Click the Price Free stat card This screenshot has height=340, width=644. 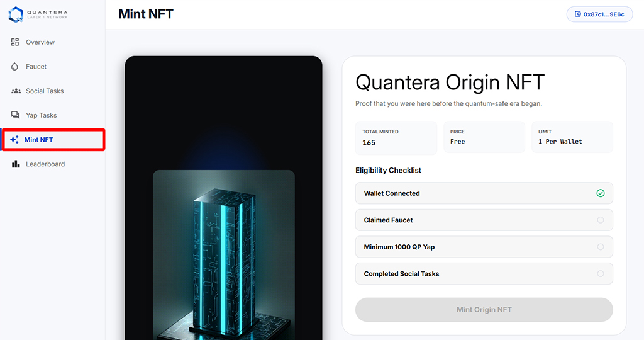484,137
